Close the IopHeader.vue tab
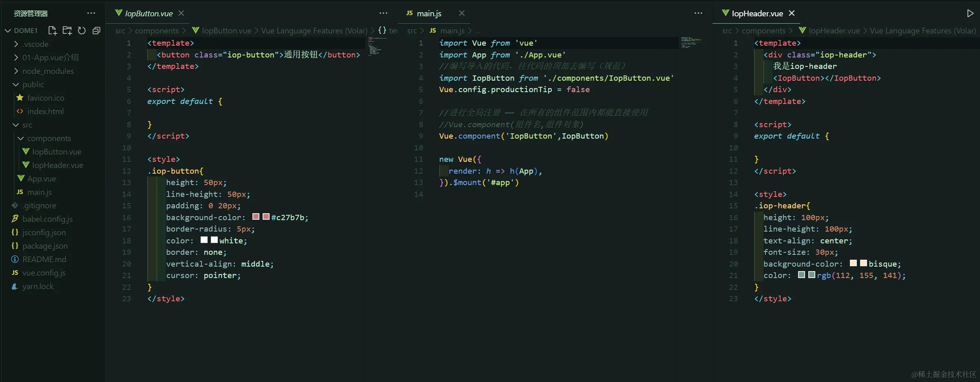 coord(792,13)
